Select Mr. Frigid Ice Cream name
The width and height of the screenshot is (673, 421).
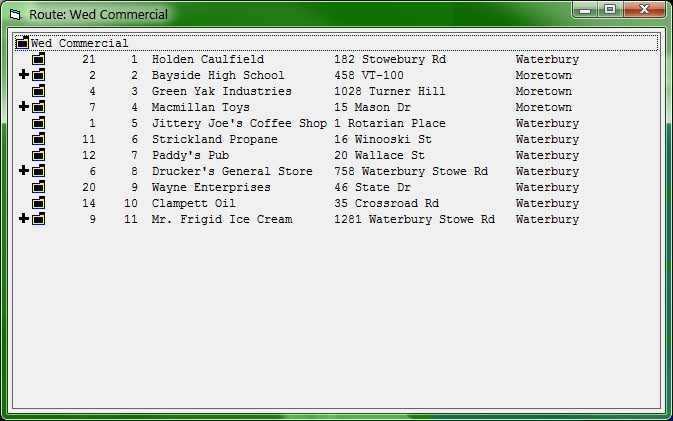(222, 219)
